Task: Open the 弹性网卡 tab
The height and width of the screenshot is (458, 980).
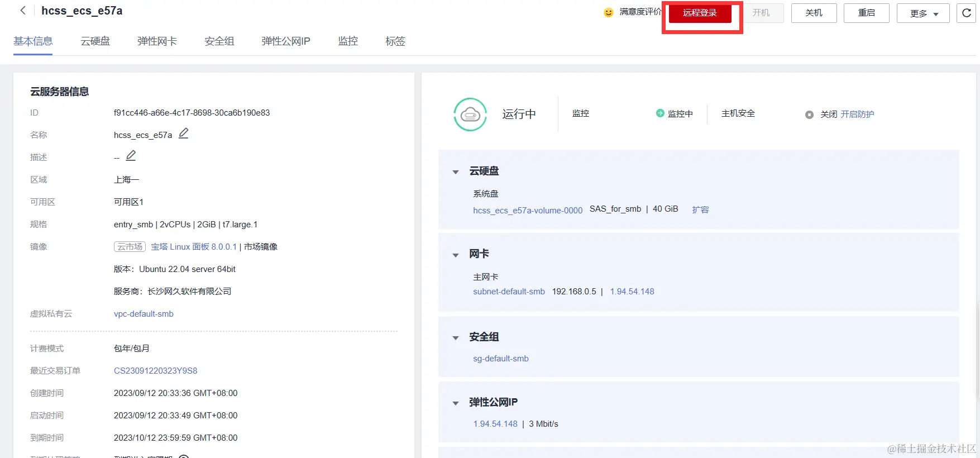Action: pyautogui.click(x=157, y=41)
